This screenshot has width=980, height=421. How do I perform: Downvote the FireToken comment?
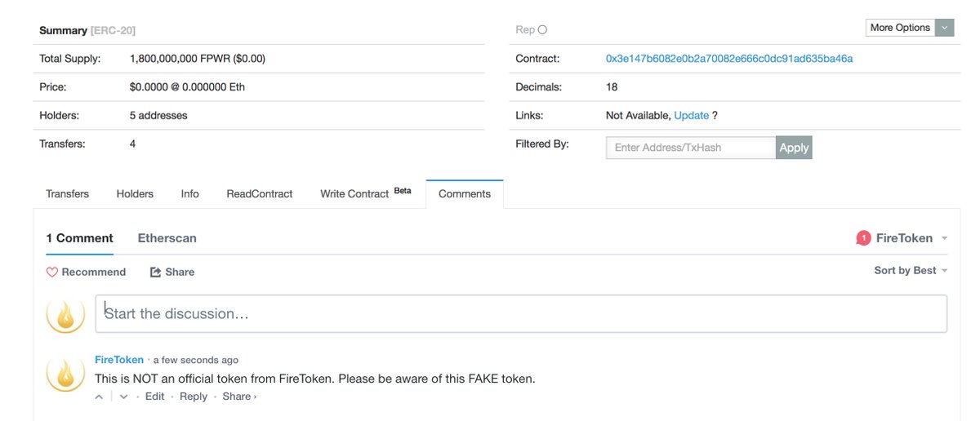tap(123, 397)
